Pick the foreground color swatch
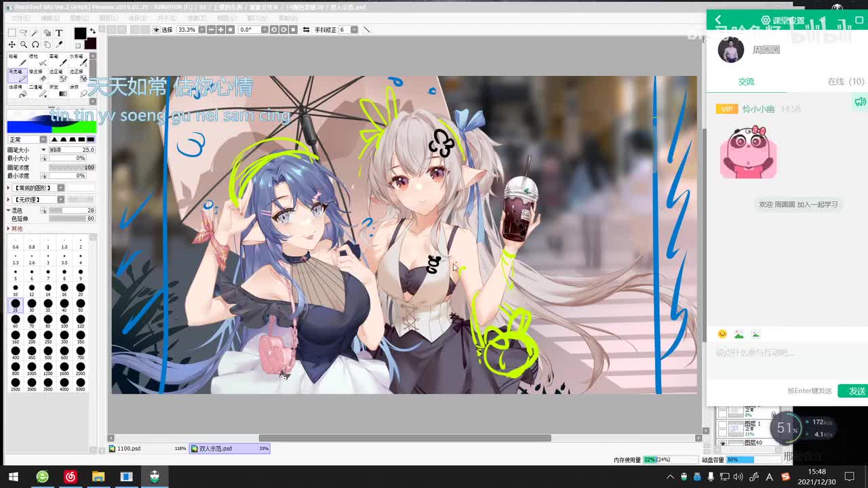 (x=80, y=33)
